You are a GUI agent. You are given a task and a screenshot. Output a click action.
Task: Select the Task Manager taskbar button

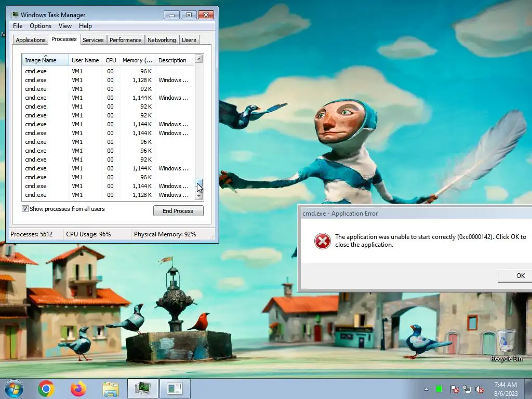tap(143, 389)
